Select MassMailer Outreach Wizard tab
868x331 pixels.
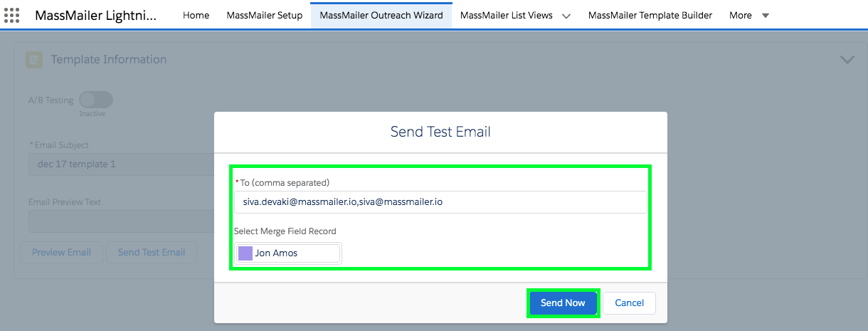pyautogui.click(x=381, y=15)
